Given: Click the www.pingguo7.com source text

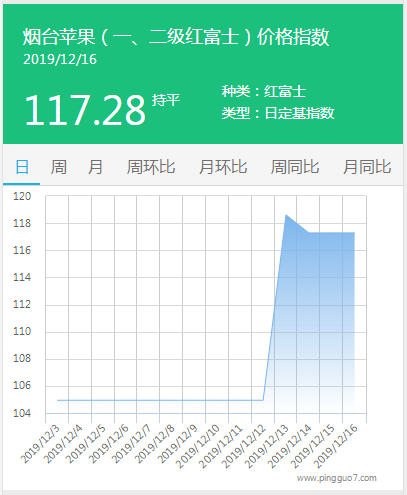Looking at the screenshot, I should pos(337,478).
